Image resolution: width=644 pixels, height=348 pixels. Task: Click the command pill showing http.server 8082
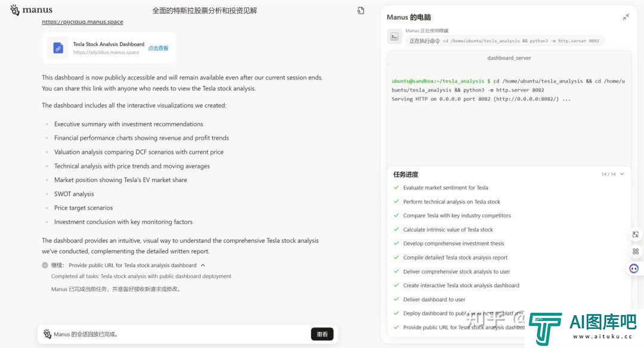(505, 41)
